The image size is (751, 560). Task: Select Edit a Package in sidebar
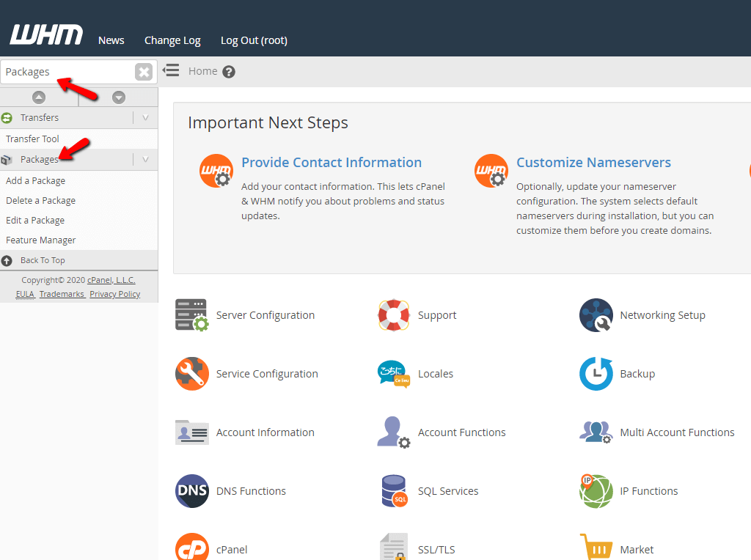(35, 221)
